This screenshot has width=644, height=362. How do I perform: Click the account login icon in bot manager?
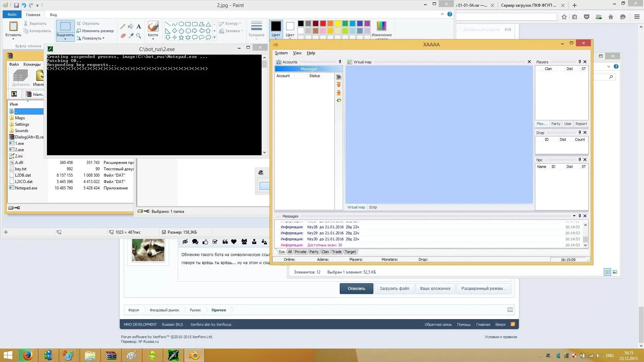pos(339,85)
